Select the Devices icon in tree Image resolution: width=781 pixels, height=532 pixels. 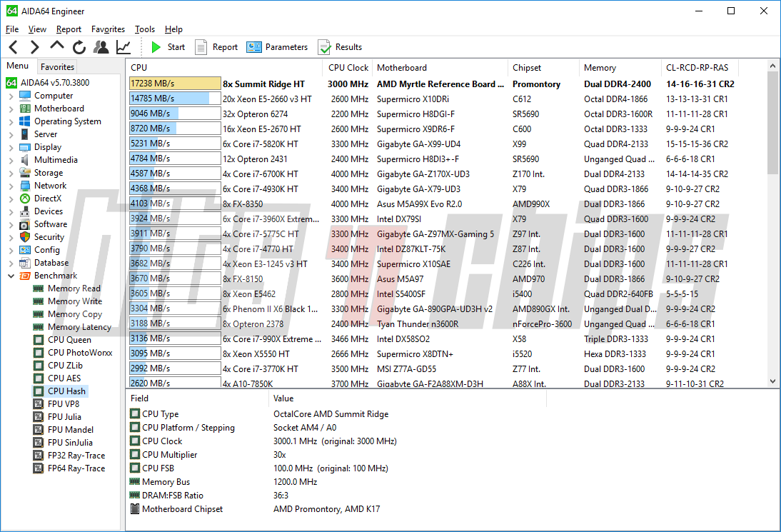pos(25,211)
